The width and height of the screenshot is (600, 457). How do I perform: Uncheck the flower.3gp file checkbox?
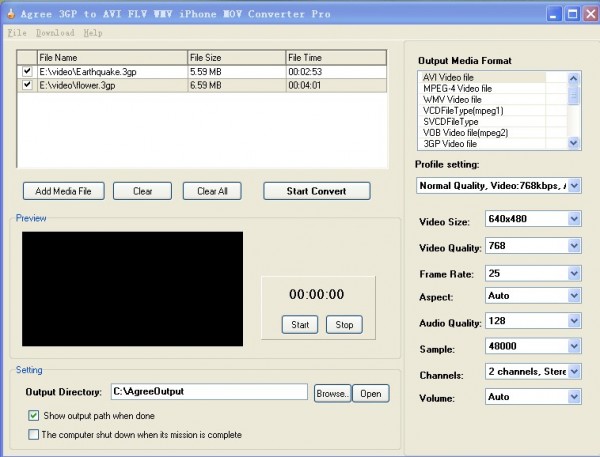[27, 86]
